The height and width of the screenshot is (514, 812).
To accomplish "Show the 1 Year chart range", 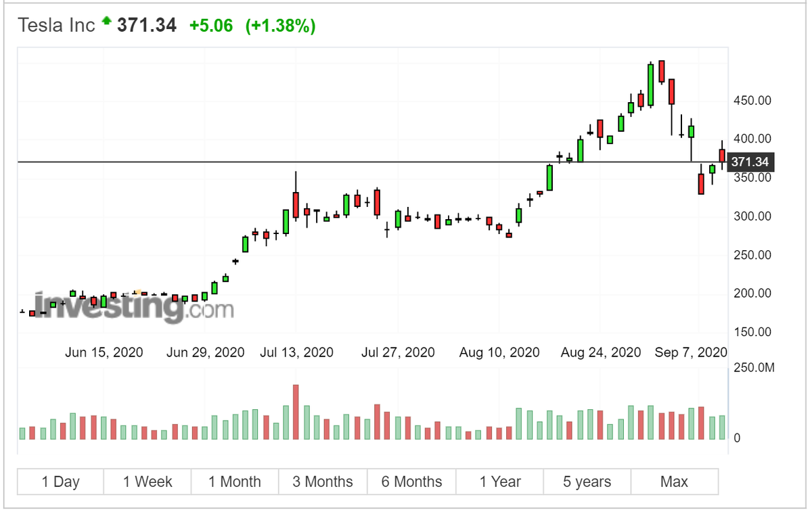I will coord(499,482).
